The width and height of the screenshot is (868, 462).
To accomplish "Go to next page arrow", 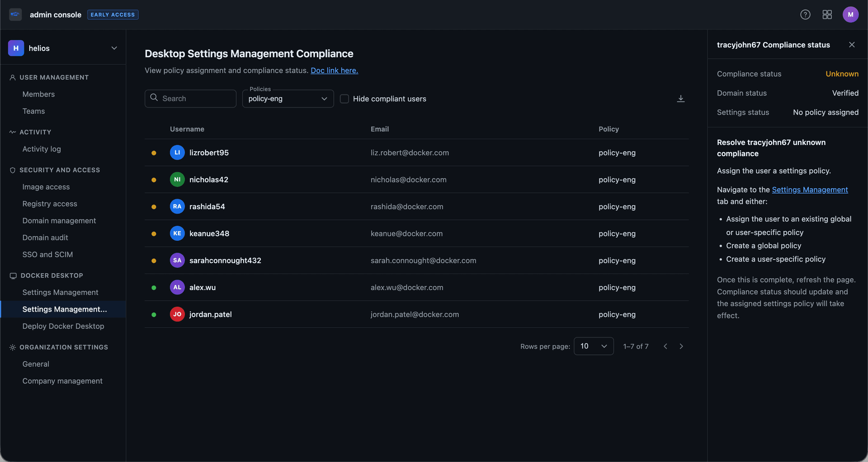I will coord(681,346).
